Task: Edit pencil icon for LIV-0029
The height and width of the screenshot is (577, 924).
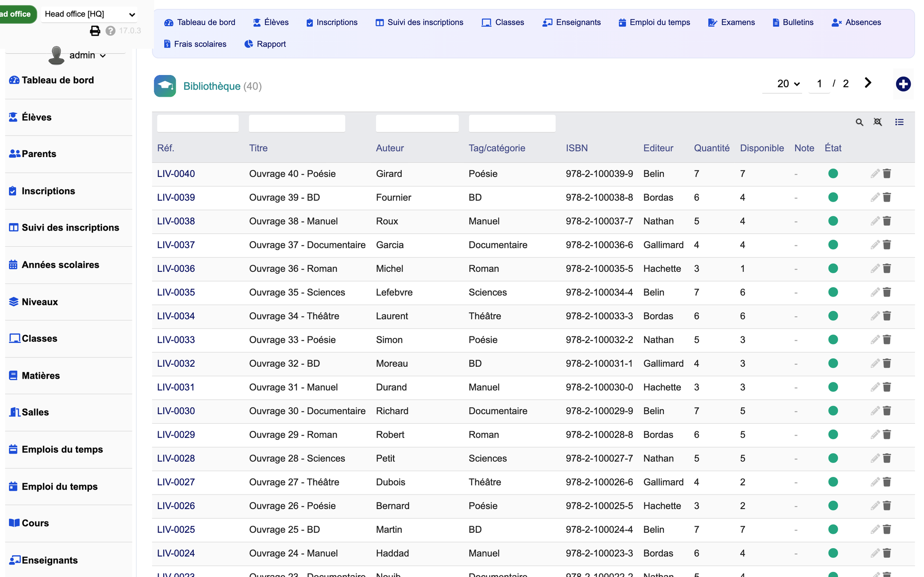Action: (x=875, y=435)
